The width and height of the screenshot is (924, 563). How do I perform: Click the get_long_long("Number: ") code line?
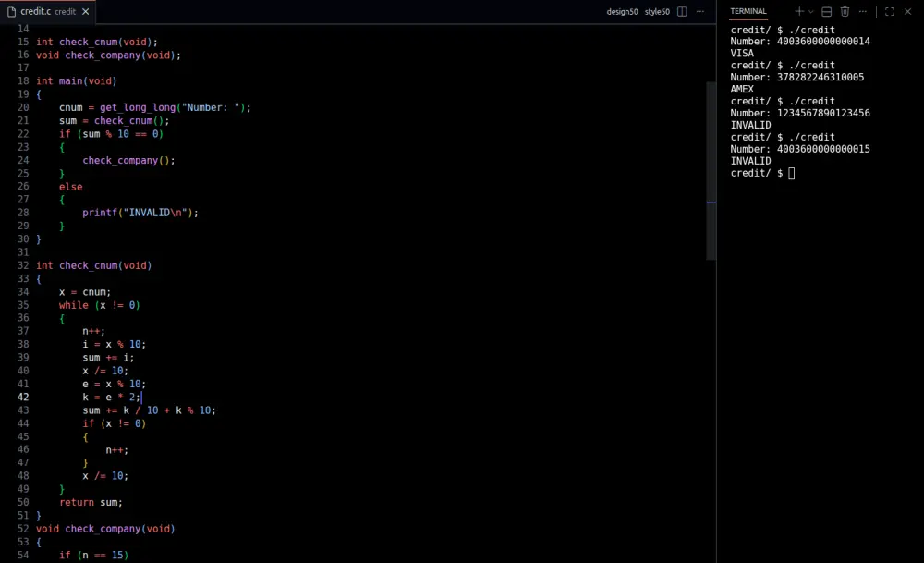155,107
